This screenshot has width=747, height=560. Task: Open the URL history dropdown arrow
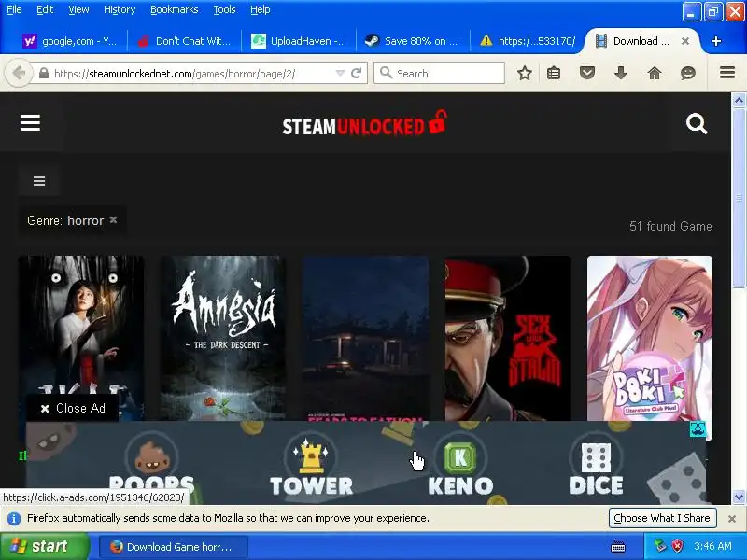pos(340,74)
